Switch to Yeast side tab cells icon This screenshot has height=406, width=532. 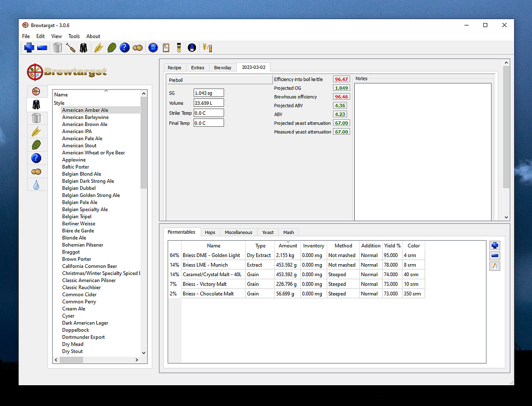click(x=36, y=171)
